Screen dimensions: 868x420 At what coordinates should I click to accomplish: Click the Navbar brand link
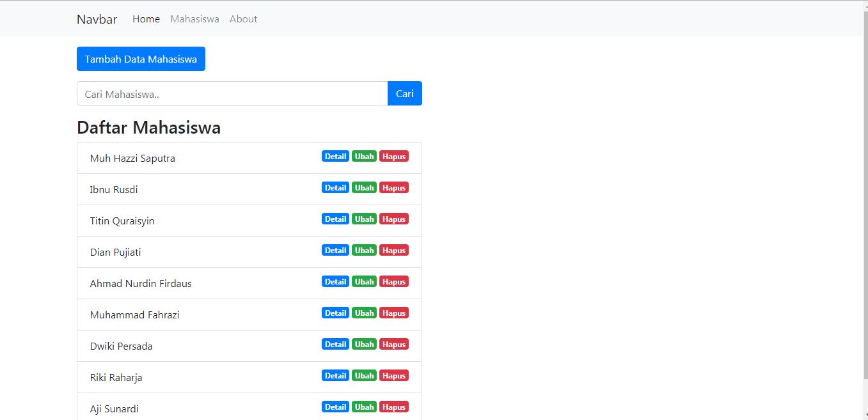click(97, 19)
